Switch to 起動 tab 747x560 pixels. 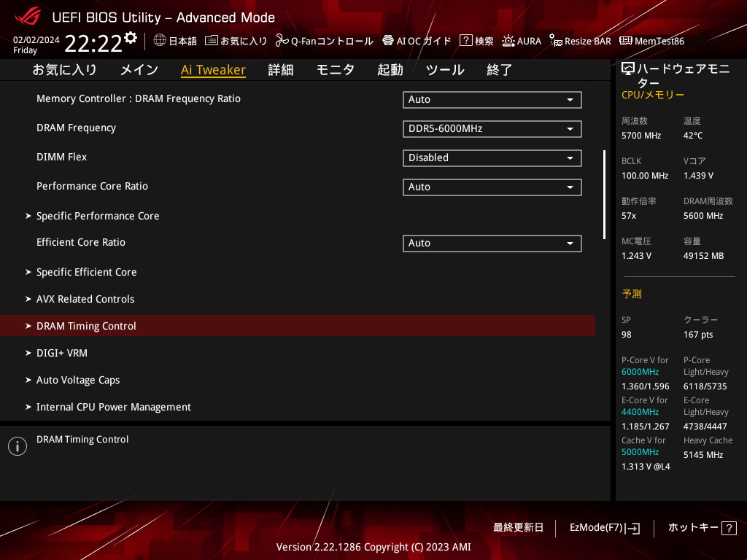[x=390, y=70]
